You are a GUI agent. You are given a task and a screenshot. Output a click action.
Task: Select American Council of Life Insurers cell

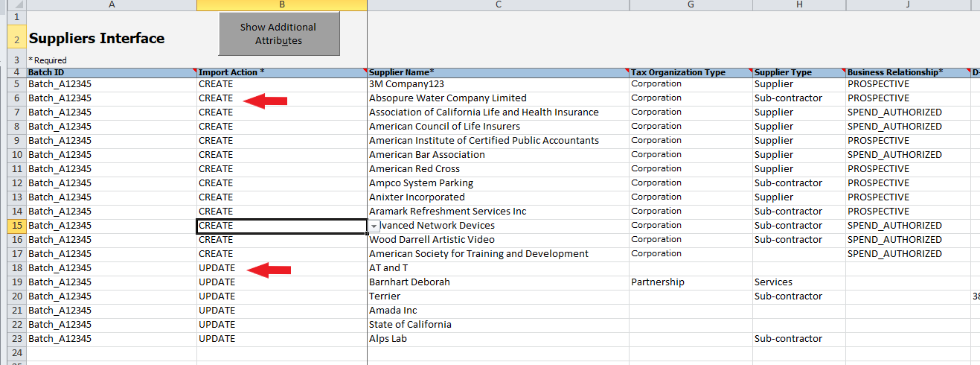coord(499,127)
